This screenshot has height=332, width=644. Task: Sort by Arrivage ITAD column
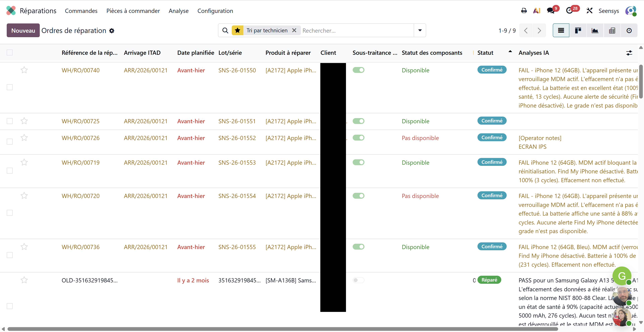(142, 53)
